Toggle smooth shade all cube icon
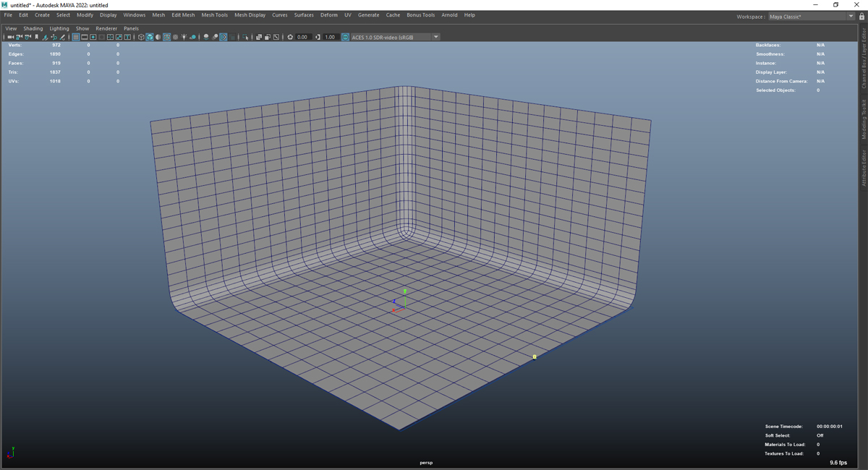868x470 pixels. pyautogui.click(x=150, y=37)
